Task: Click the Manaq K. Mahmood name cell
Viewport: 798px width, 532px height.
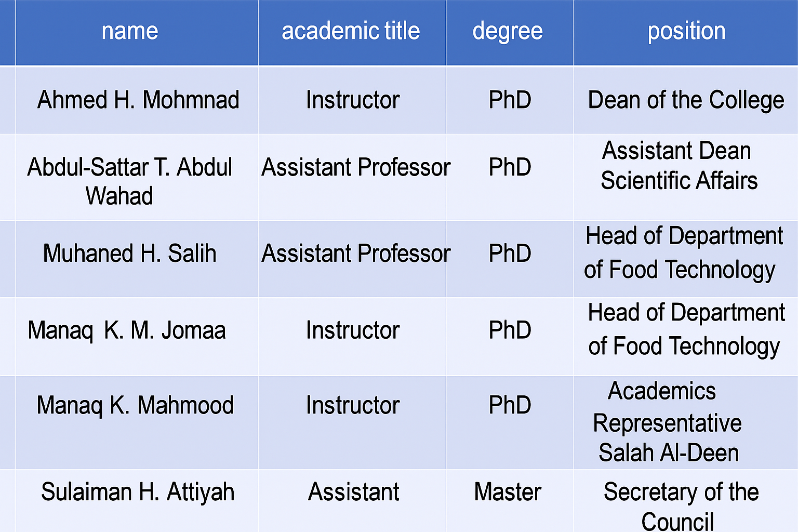Action: click(135, 405)
